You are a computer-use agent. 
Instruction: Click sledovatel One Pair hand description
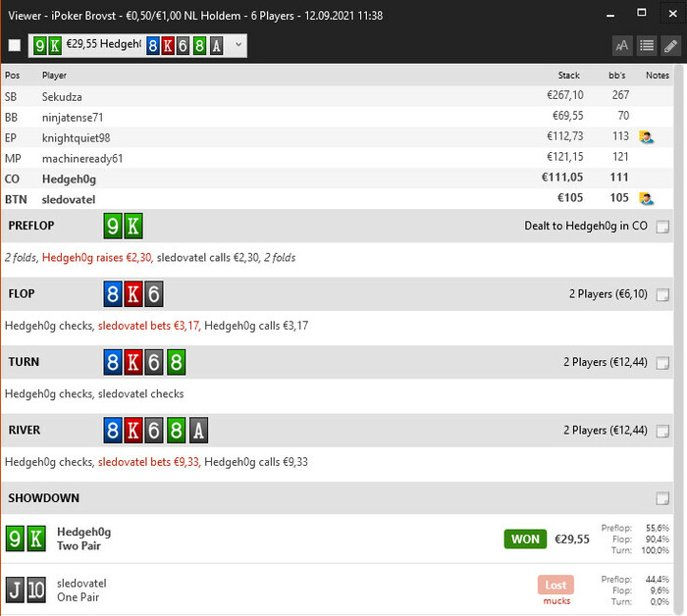pyautogui.click(x=78, y=597)
